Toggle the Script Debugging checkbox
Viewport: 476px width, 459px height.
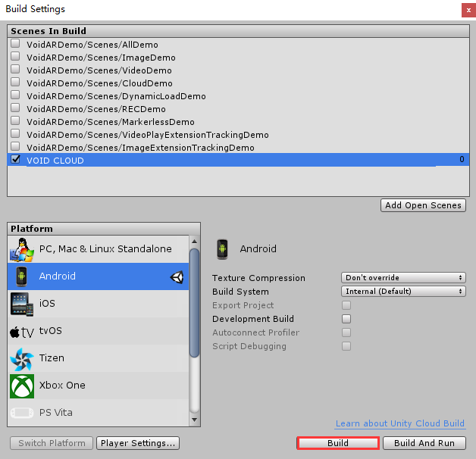(x=346, y=346)
